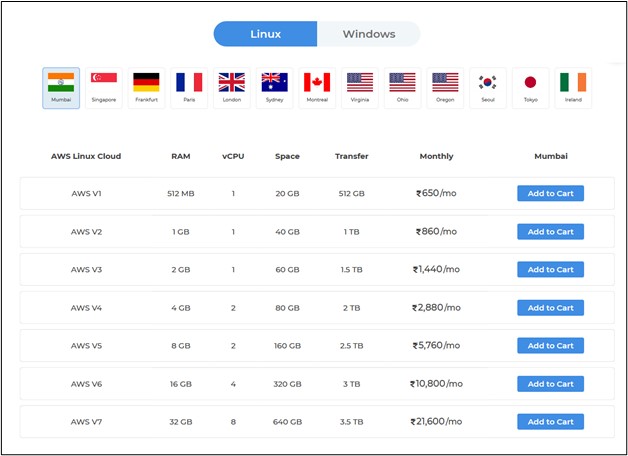Screen dimensions: 628x456
Task: Click the AWS V5 plan name
Action: (87, 346)
